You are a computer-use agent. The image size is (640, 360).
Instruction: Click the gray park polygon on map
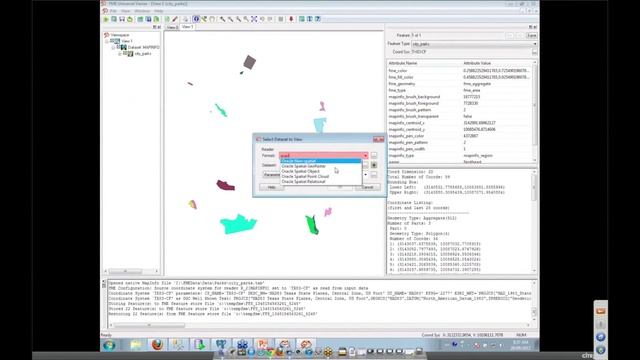click(249, 62)
